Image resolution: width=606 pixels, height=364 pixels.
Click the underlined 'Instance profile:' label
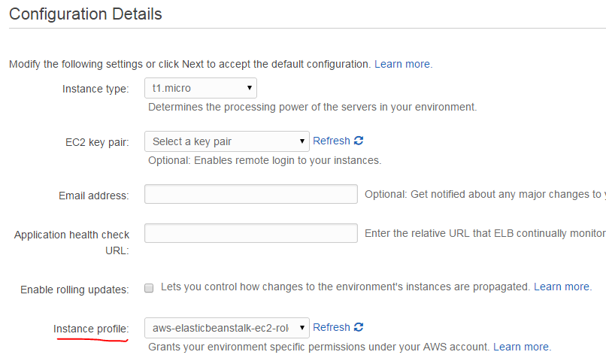90,329
